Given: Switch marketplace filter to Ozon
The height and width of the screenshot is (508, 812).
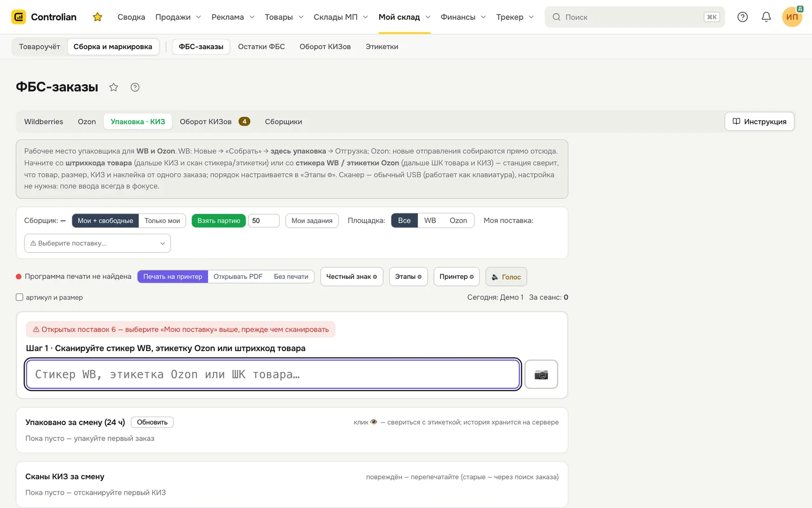Looking at the screenshot, I should click(x=458, y=221).
